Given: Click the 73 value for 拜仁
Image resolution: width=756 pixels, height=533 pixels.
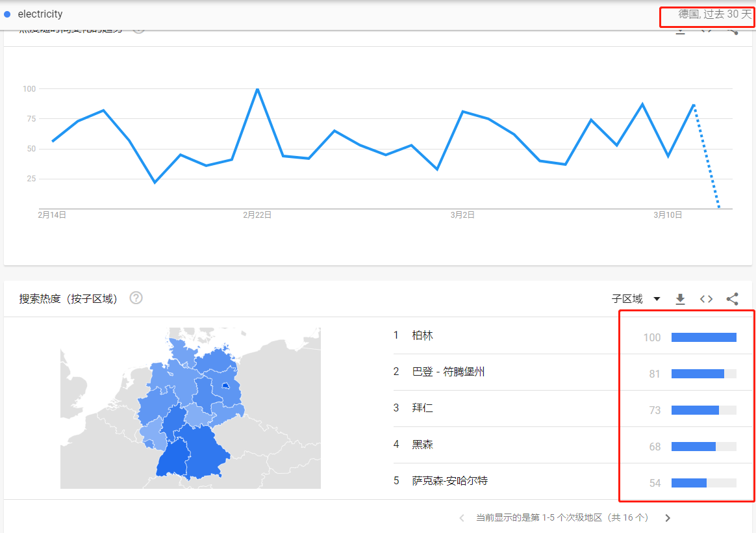Looking at the screenshot, I should pyautogui.click(x=655, y=411).
